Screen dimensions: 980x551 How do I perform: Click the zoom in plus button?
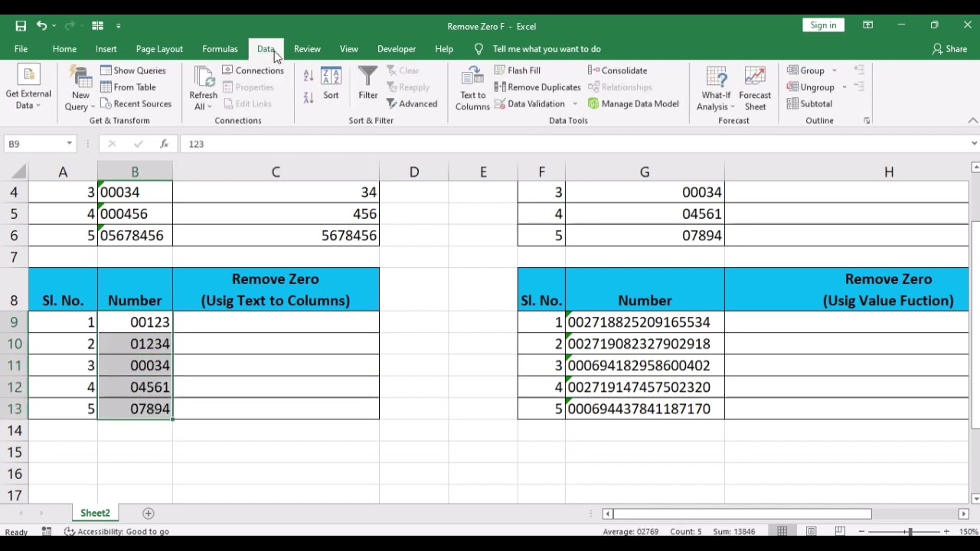tap(946, 531)
